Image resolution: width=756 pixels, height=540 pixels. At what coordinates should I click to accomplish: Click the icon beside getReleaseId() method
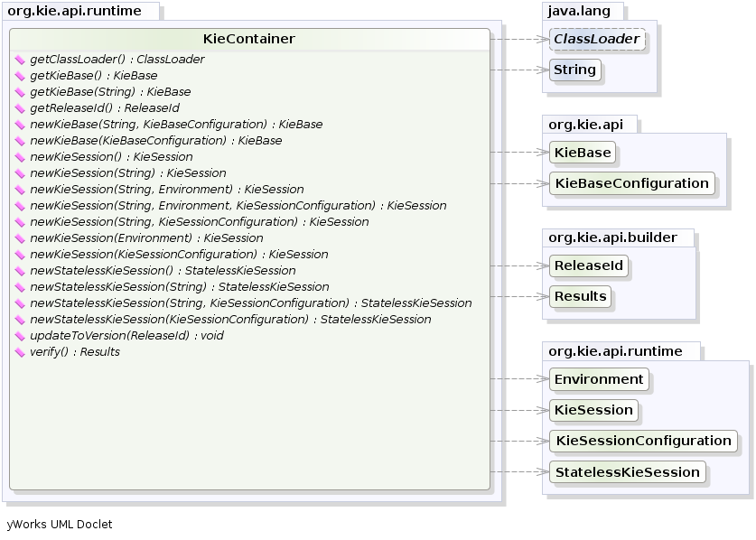point(22,107)
